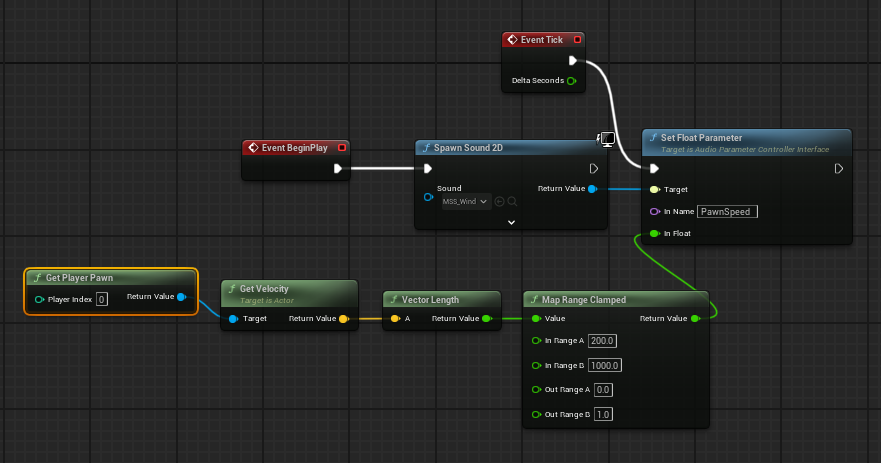Edit Out Range A value 0.0

603,389
